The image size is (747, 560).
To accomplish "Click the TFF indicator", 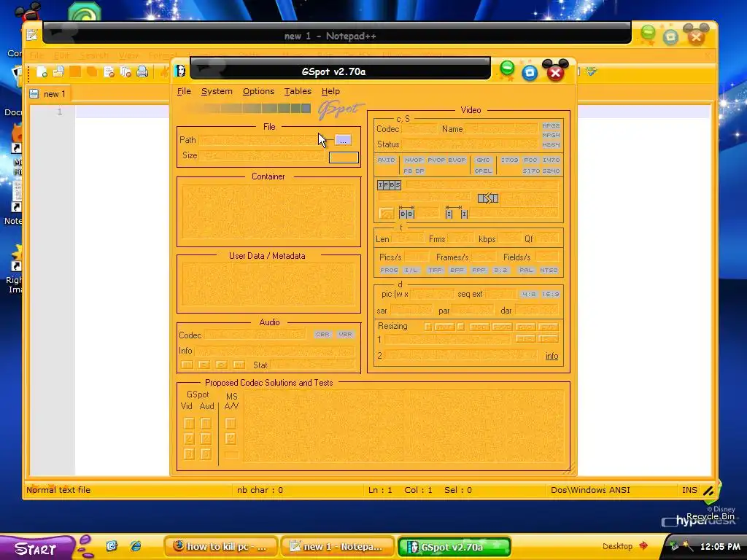I will 435,270.
